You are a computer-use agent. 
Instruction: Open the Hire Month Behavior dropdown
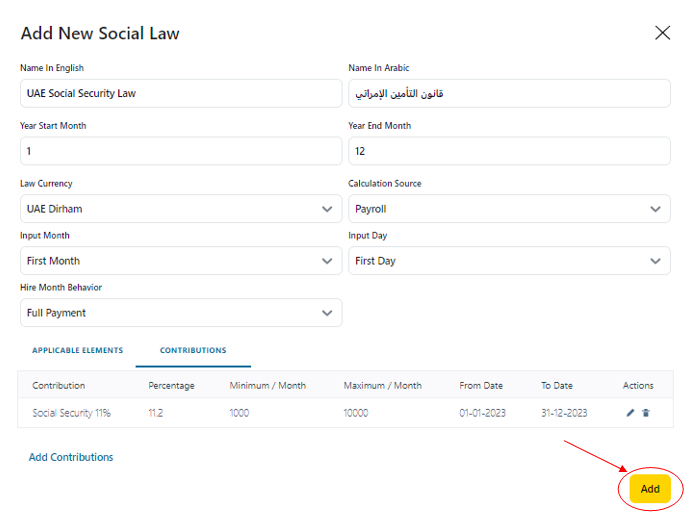pos(180,313)
